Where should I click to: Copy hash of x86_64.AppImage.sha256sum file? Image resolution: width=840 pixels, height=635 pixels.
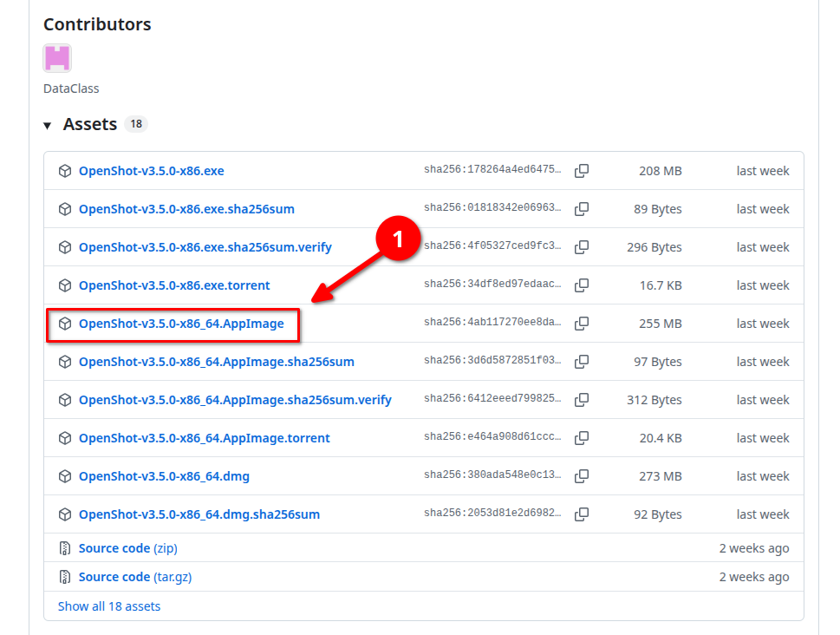point(582,362)
